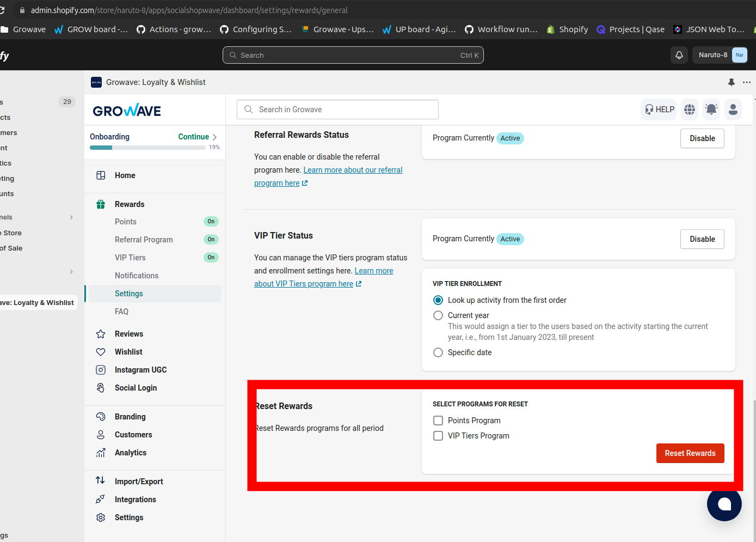Check the Points Program checkbox

click(x=438, y=421)
